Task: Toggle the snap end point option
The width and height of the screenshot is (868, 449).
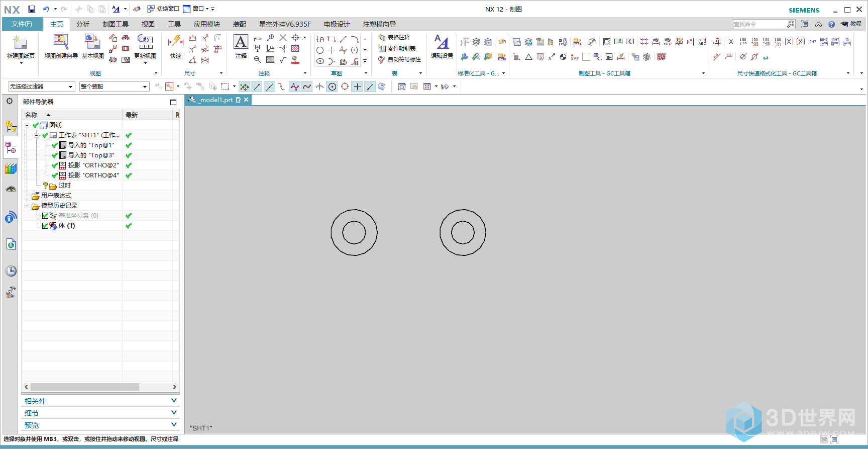Action: coord(257,87)
